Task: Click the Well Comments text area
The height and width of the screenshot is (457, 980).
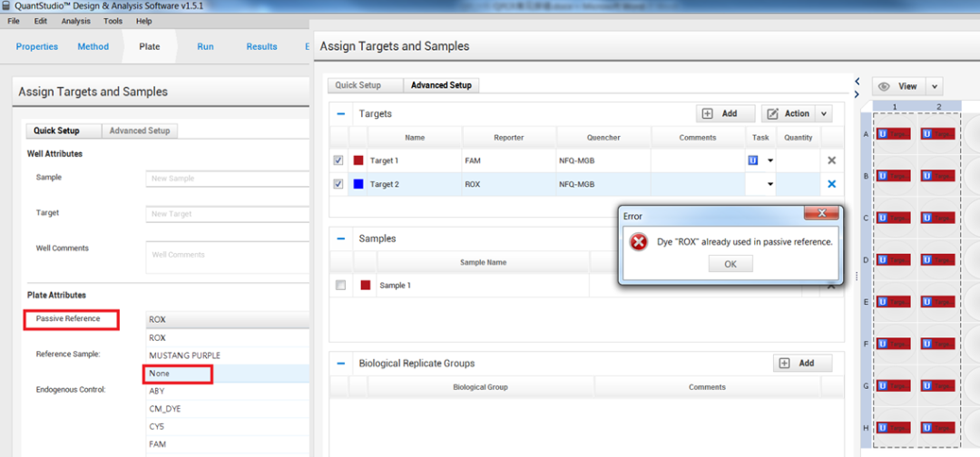Action: click(x=228, y=258)
